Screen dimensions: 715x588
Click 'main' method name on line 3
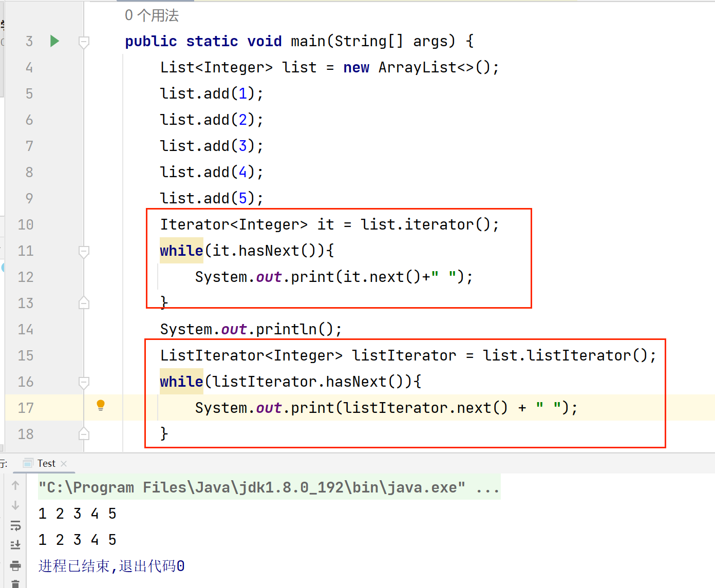pyautogui.click(x=308, y=41)
